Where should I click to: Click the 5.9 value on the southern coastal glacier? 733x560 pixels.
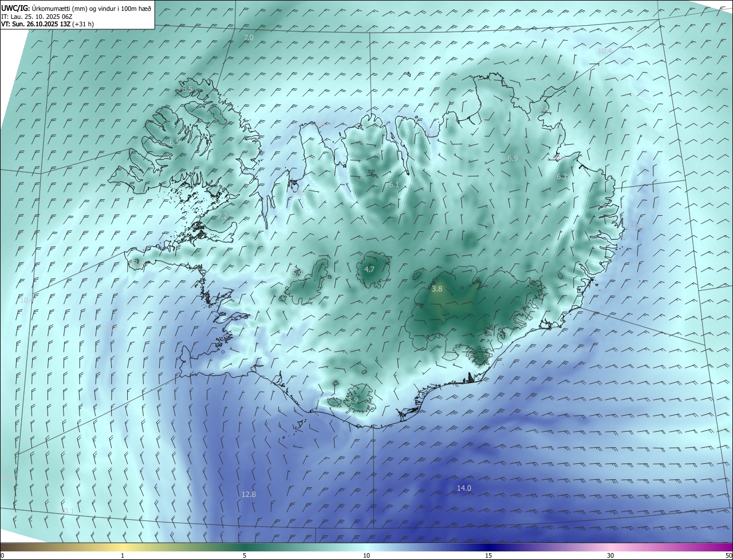(353, 400)
